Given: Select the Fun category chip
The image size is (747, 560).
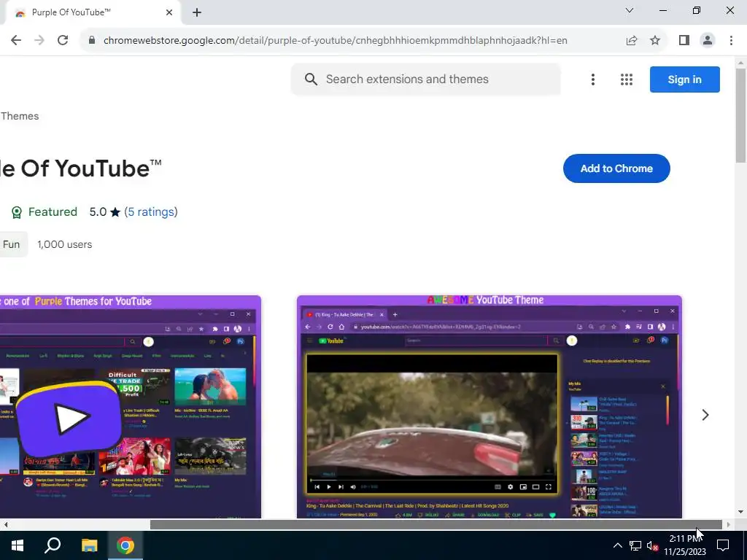Looking at the screenshot, I should coord(13,244).
